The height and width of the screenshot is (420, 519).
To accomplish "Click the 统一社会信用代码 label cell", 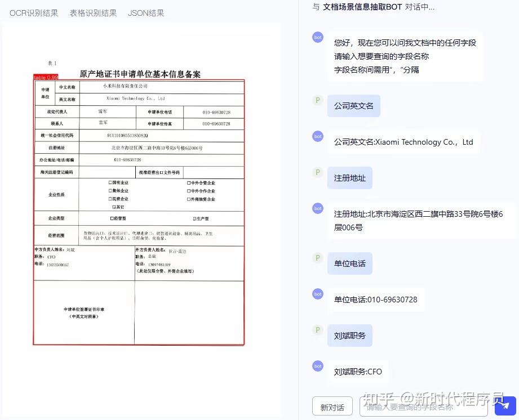I will click(57, 135).
